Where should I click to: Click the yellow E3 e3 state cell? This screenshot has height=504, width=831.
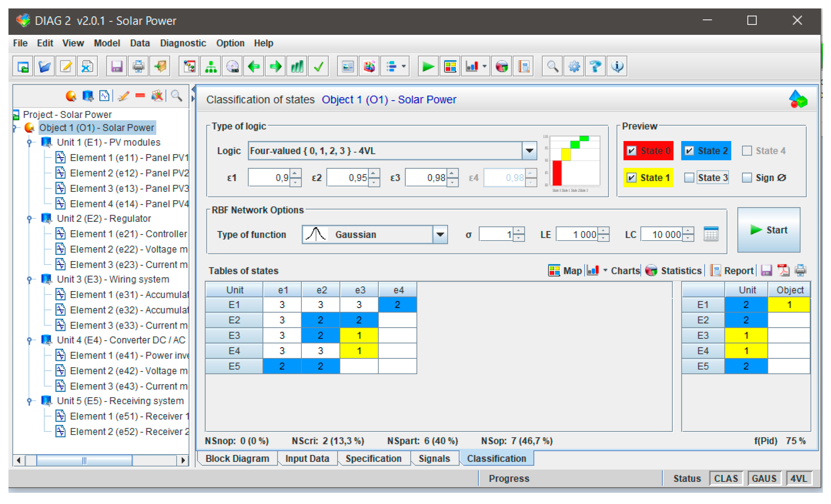359,335
